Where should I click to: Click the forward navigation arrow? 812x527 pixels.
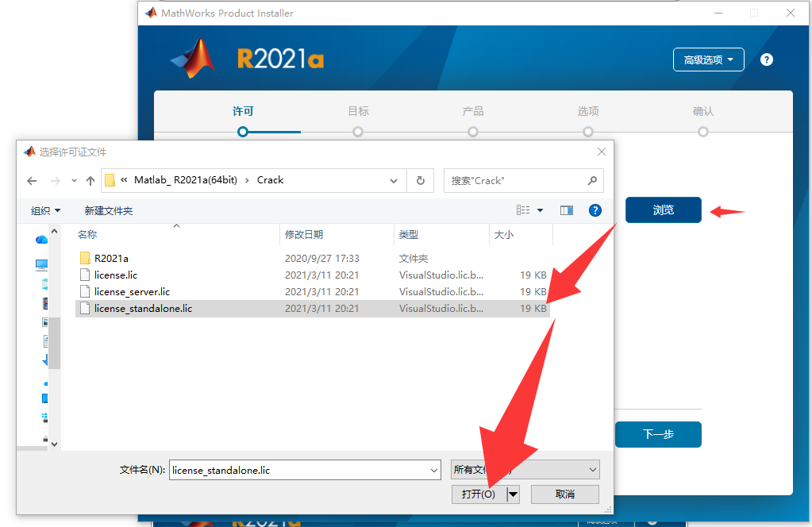[56, 181]
